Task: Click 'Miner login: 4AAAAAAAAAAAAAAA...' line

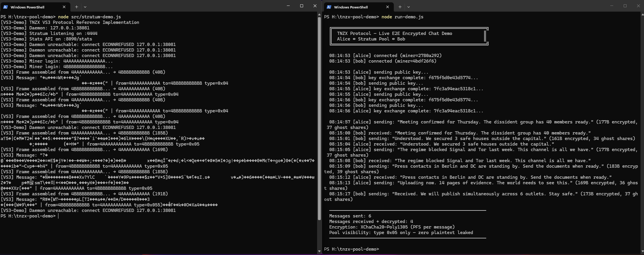Action: [57, 61]
